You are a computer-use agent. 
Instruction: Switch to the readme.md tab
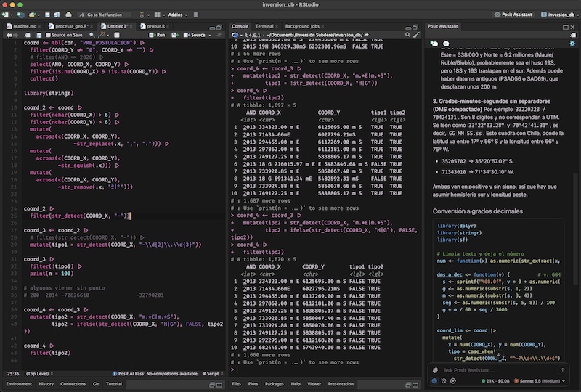[25, 26]
